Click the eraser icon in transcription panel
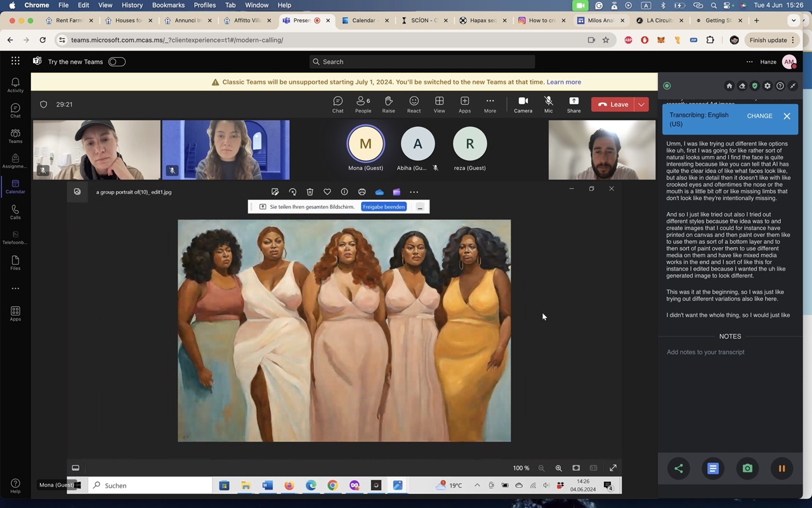 pyautogui.click(x=742, y=86)
